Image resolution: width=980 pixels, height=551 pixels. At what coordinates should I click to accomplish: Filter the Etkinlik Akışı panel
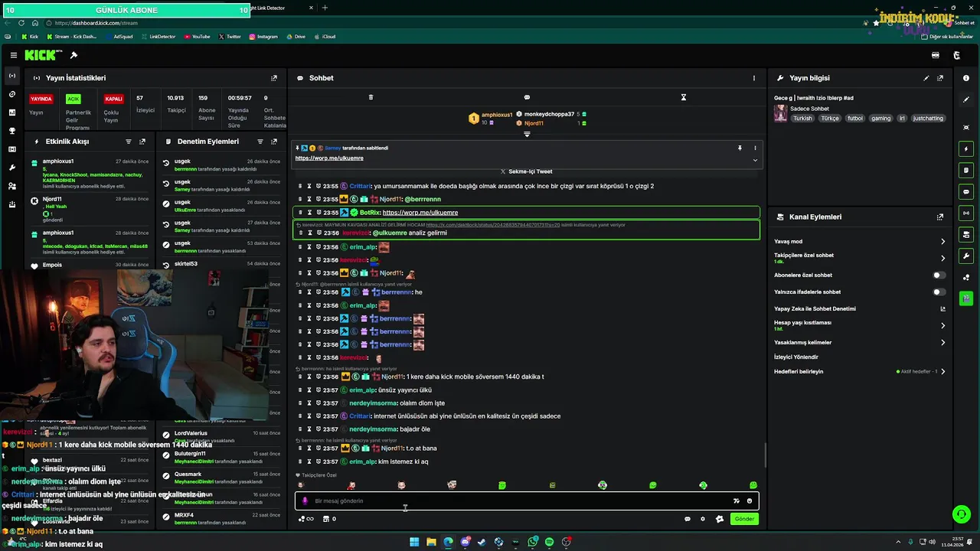click(129, 142)
